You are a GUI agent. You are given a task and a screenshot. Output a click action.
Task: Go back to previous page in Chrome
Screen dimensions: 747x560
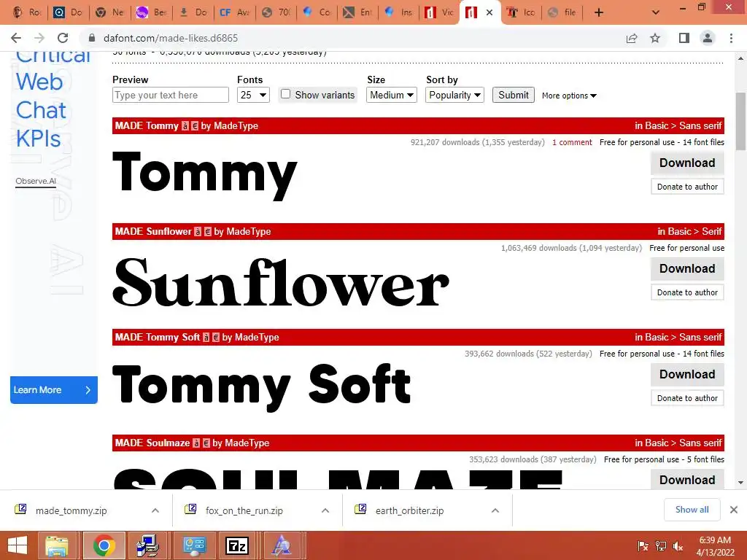[16, 38]
